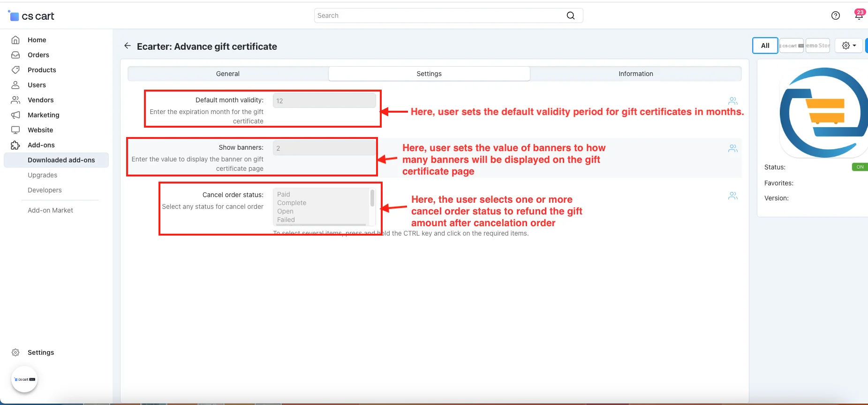Expand the Add-ons sidebar section
The width and height of the screenshot is (868, 405).
41,145
